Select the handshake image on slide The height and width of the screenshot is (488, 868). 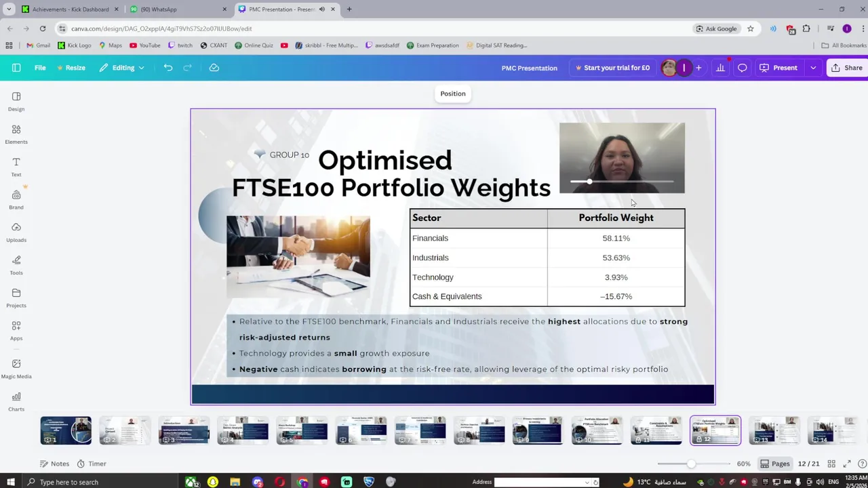(298, 257)
